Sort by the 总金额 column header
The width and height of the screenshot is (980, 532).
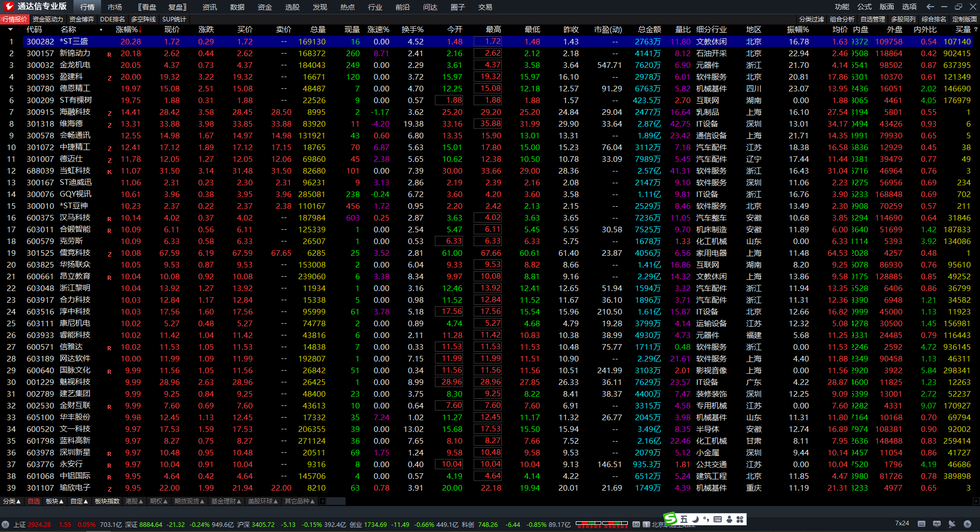tap(650, 30)
